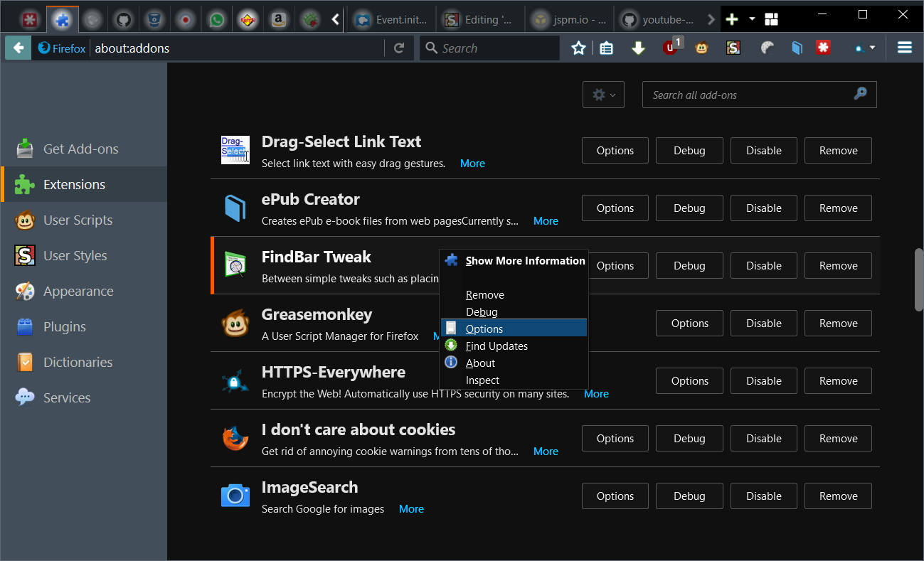Open the gear tools dropdown for add-ons
The height and width of the screenshot is (561, 924).
pyautogui.click(x=603, y=95)
